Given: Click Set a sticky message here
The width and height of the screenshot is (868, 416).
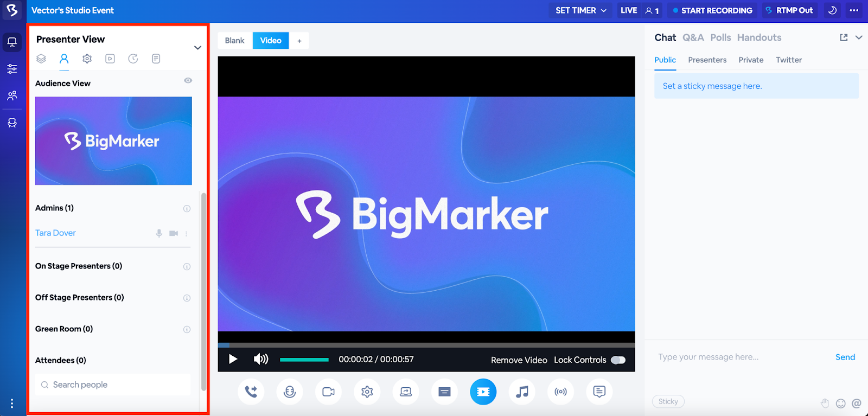Looking at the screenshot, I should (756, 86).
